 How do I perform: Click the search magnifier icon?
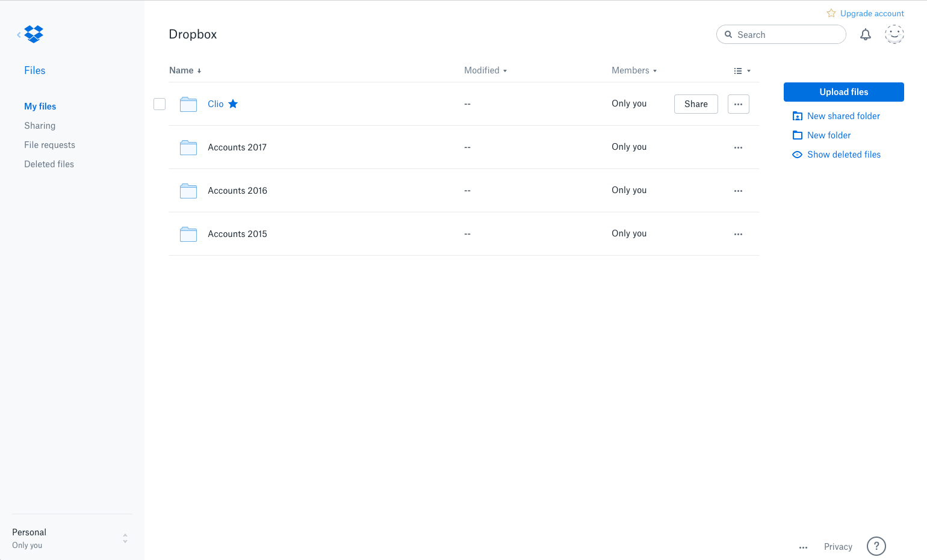(x=728, y=35)
